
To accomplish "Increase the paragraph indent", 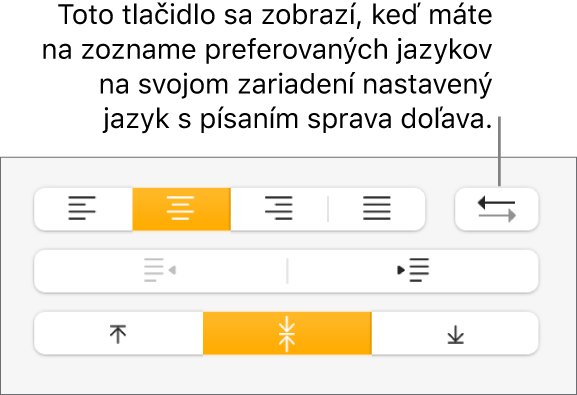I will [x=413, y=271].
